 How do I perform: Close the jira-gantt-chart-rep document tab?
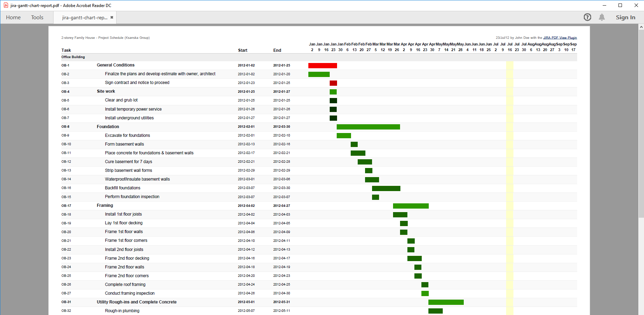(112, 16)
